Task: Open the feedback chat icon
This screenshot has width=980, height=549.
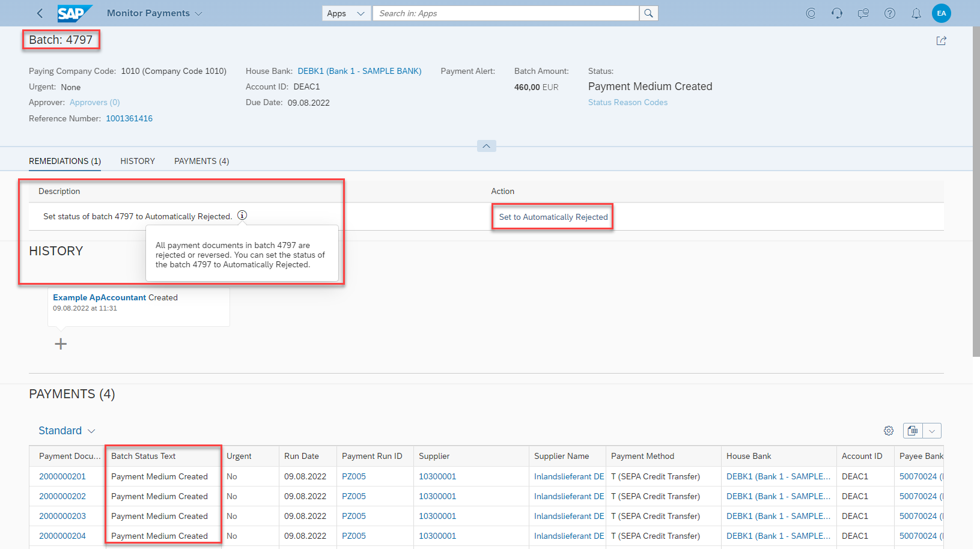Action: pyautogui.click(x=863, y=13)
